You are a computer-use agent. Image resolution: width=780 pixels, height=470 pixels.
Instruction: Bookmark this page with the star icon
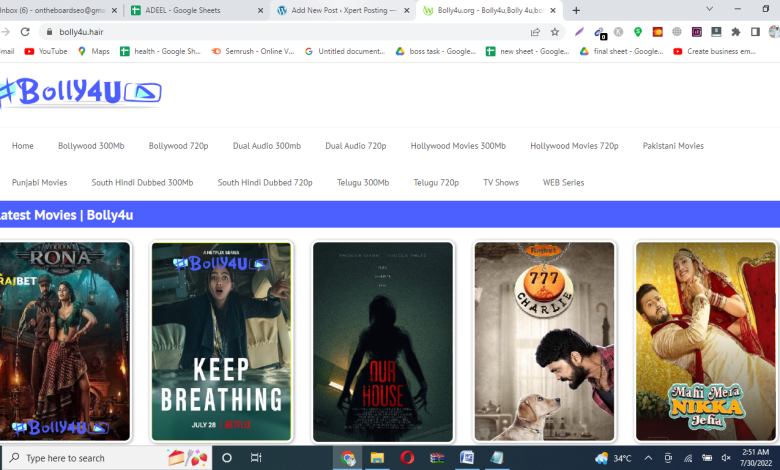(x=555, y=32)
